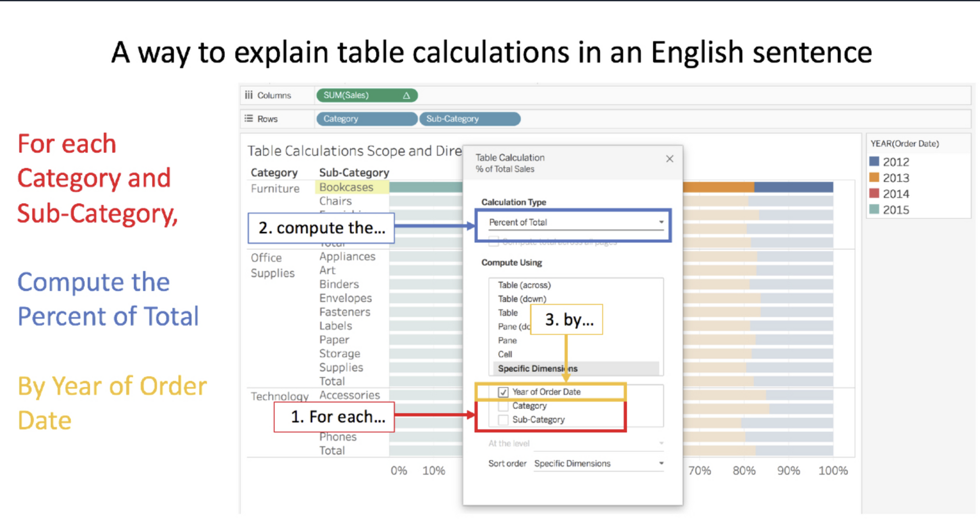Choose Table (down) in Compute Using
Image resolution: width=980 pixels, height=519 pixels.
coord(522,299)
